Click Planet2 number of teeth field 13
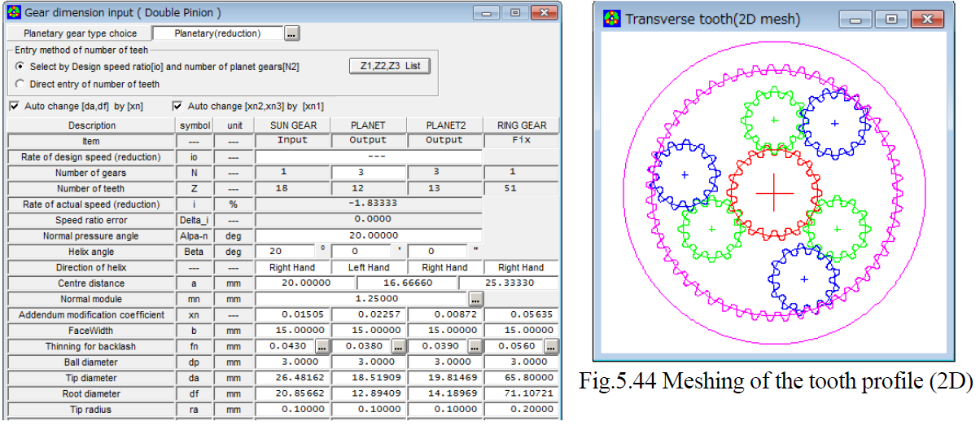Viewport: 980px width, 439px height. coord(444,188)
